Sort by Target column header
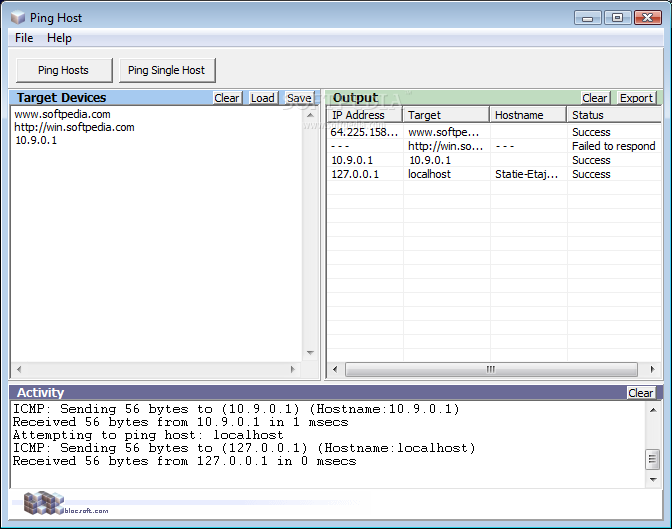 pyautogui.click(x=446, y=115)
